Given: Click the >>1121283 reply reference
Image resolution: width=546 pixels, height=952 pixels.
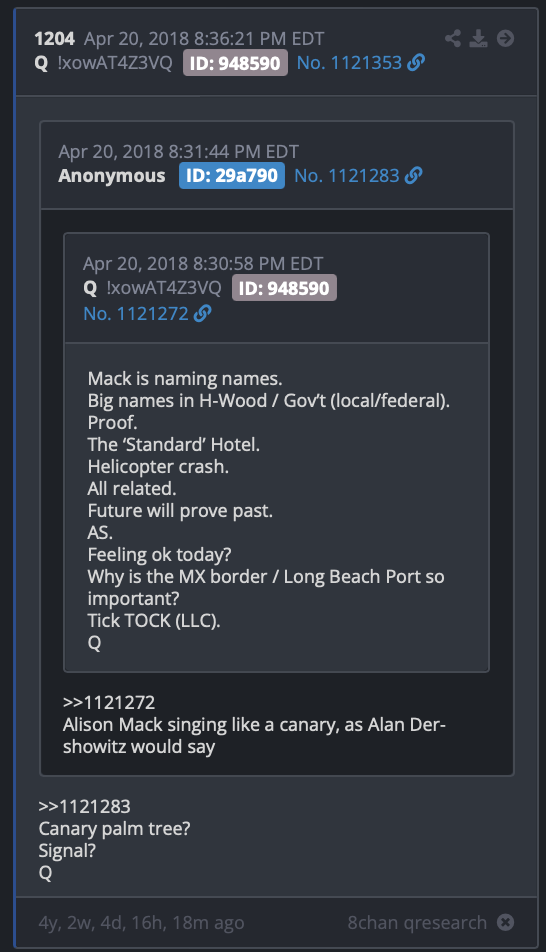Looking at the screenshot, I should 84,806.
